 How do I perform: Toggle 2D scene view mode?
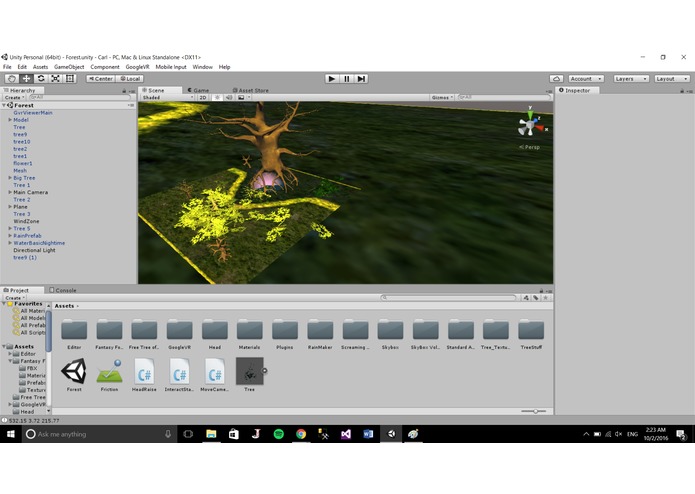point(203,97)
